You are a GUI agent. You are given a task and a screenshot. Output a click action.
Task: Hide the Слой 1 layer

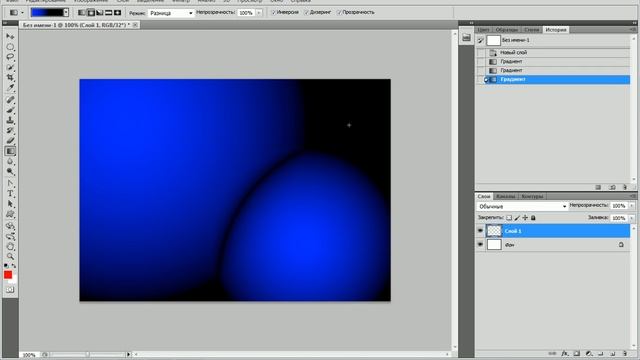tap(480, 231)
